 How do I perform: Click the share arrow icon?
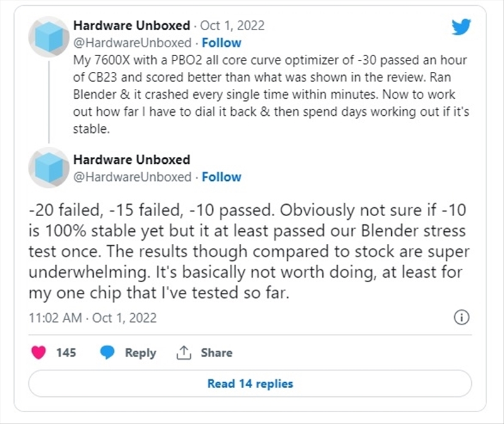pos(183,353)
